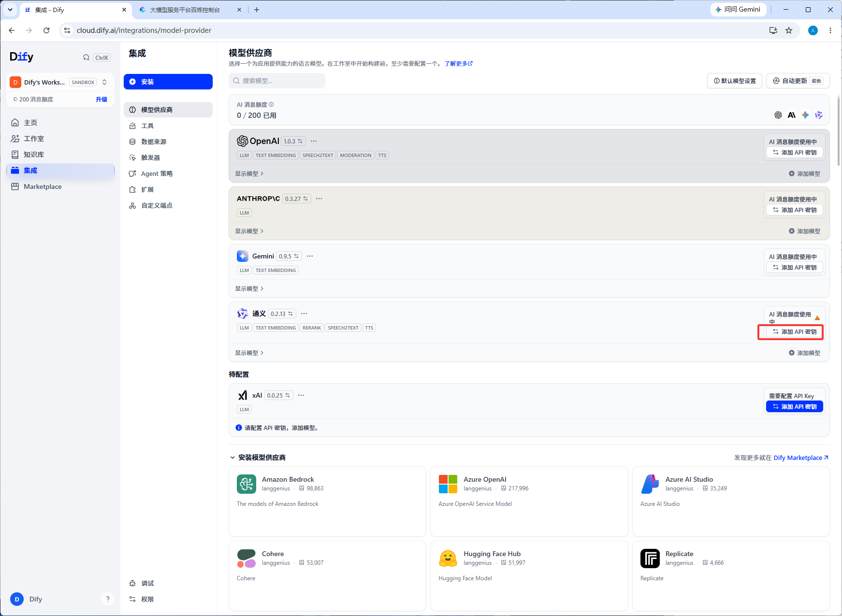Expand 显示模型 under OpenAI

tap(249, 173)
